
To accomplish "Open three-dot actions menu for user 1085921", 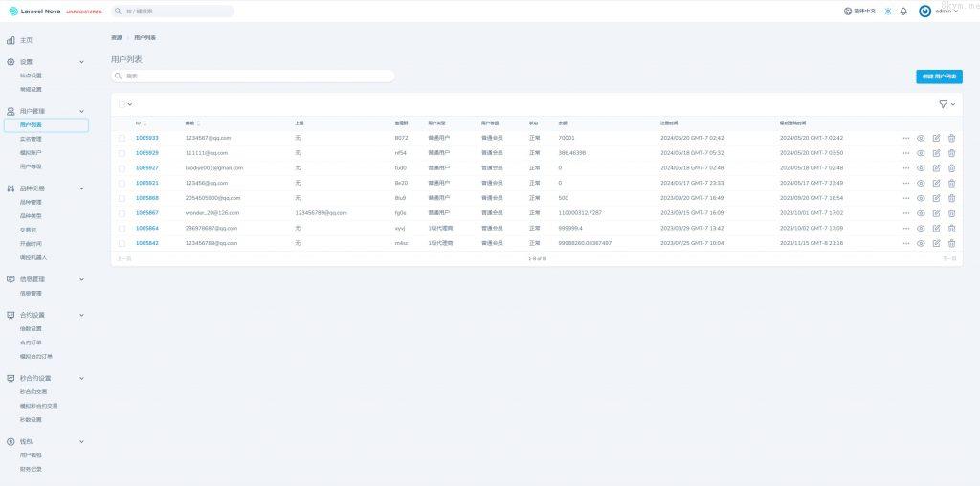I will [905, 183].
